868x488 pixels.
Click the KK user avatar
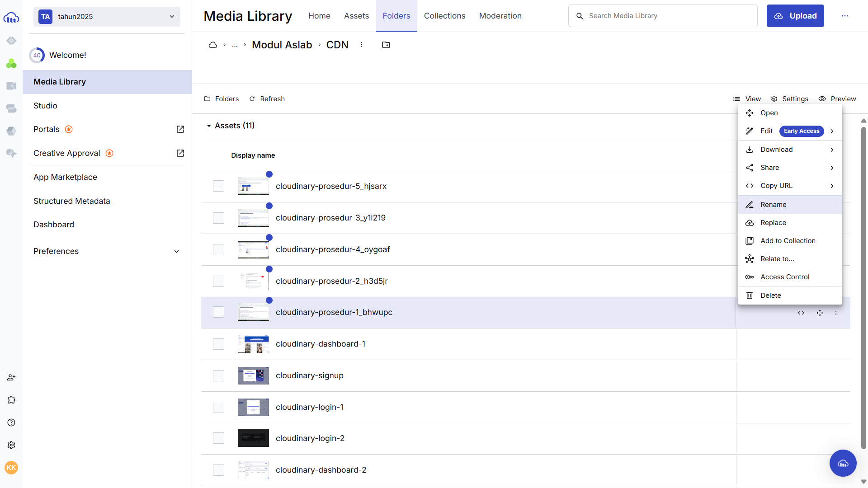pos(11,468)
